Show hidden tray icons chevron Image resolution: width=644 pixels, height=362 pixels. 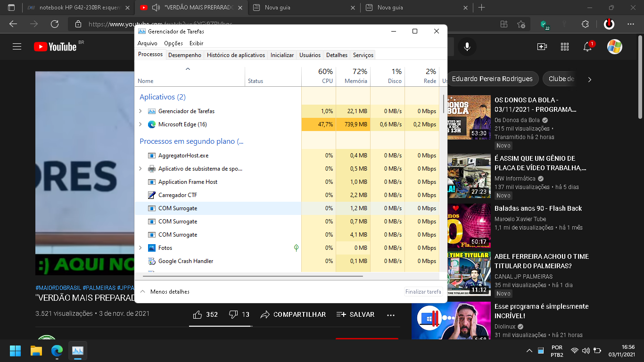click(529, 351)
